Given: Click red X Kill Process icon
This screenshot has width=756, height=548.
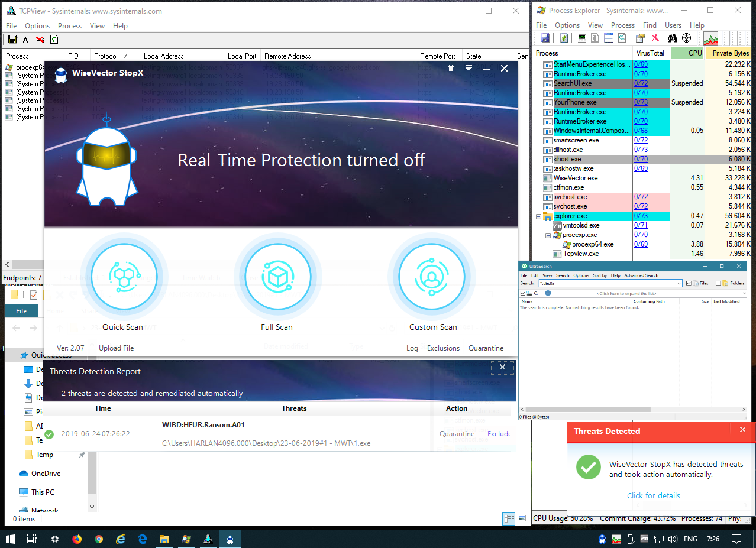Looking at the screenshot, I should [x=655, y=38].
